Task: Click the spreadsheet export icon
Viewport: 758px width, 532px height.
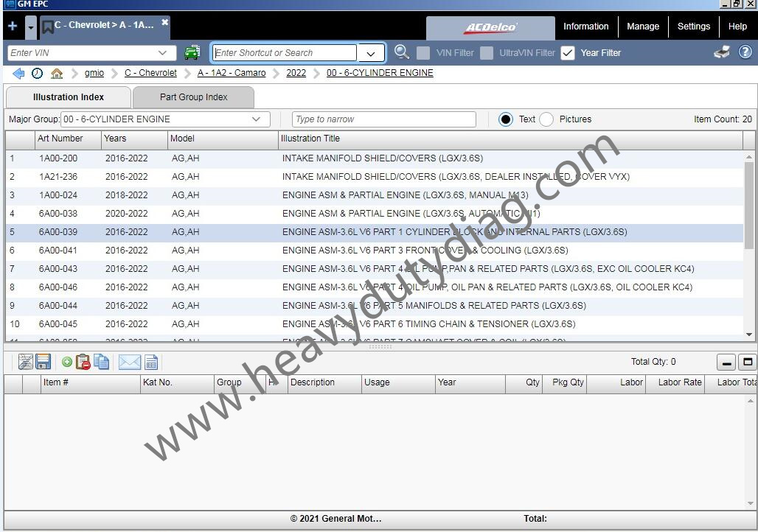Action: coord(151,362)
